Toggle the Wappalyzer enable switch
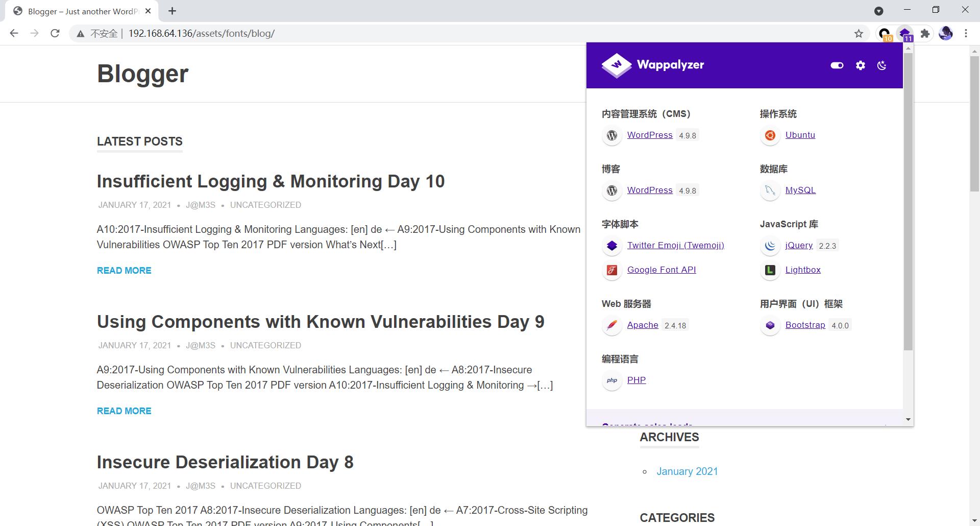 [837, 65]
